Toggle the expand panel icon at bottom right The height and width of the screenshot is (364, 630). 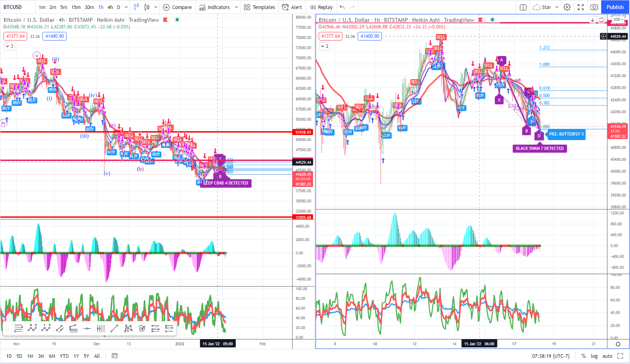click(620, 356)
